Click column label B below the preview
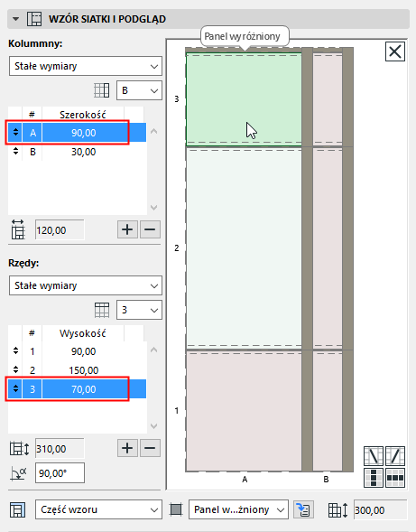This screenshot has width=416, height=532. (326, 480)
